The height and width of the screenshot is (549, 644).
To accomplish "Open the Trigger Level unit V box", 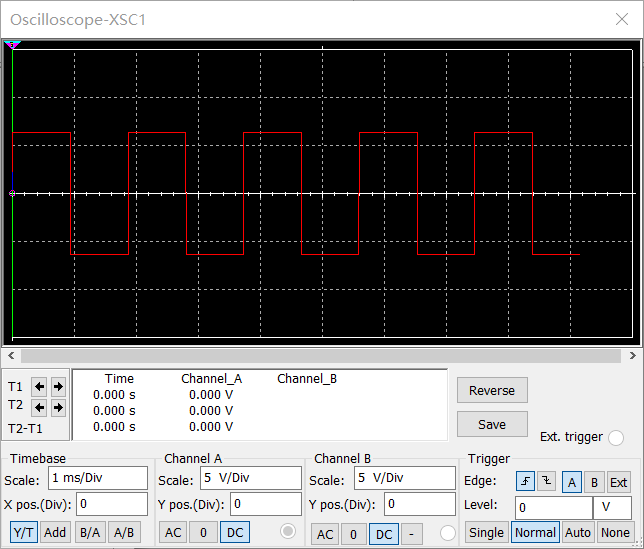I will point(612,508).
